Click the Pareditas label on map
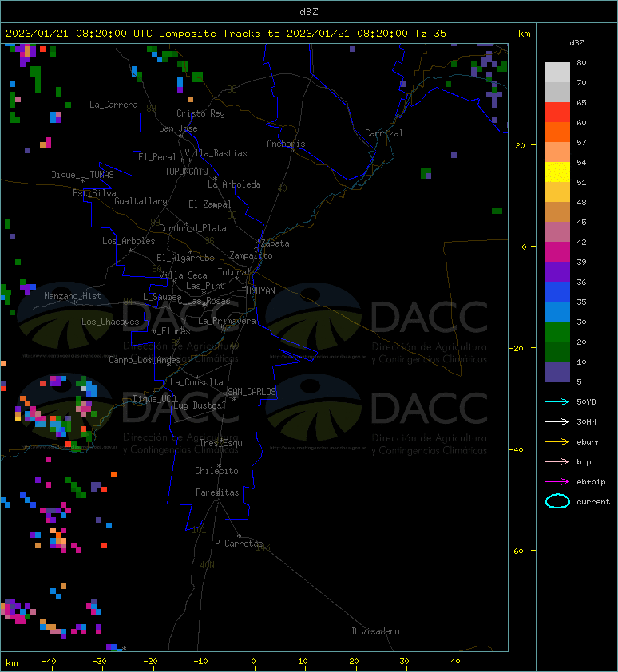Image resolution: width=618 pixels, height=672 pixels. click(x=217, y=492)
